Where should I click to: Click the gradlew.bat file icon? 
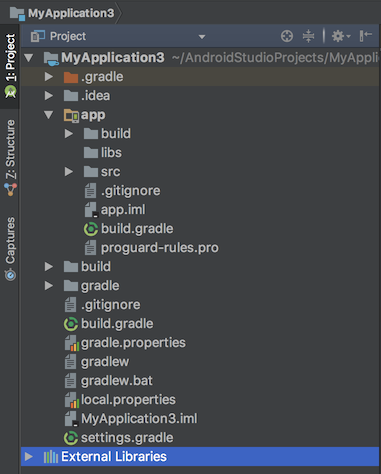tap(70, 381)
